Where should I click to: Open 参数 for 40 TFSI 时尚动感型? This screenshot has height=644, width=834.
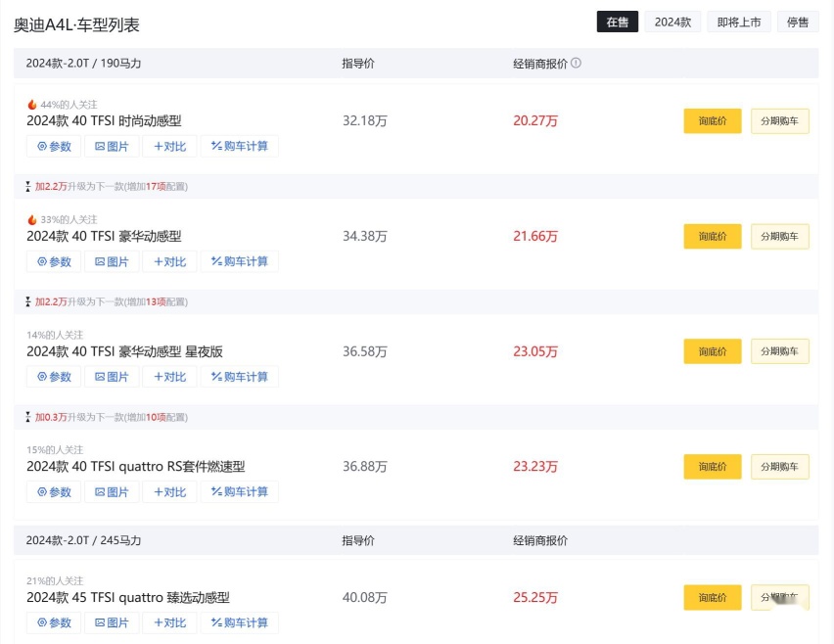(x=54, y=146)
